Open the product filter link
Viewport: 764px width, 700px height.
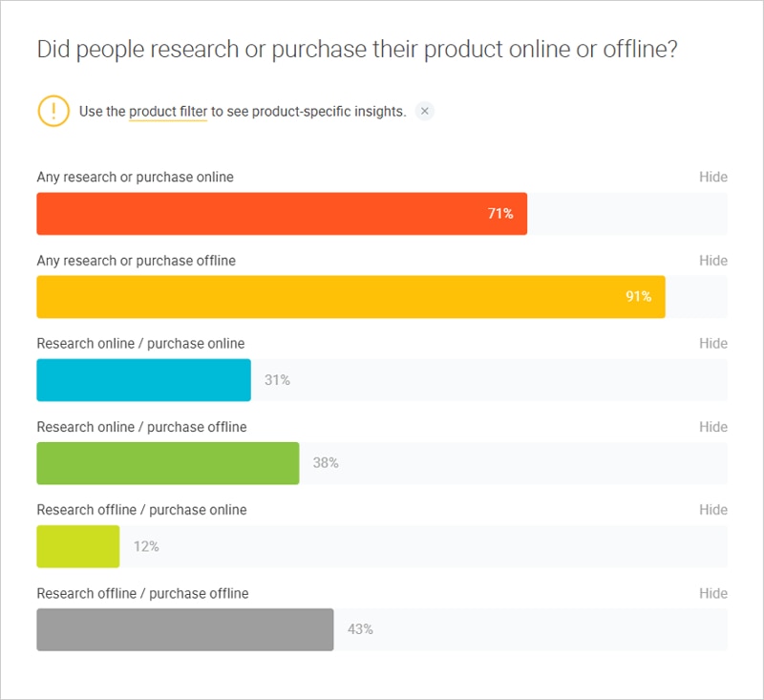[x=168, y=112]
